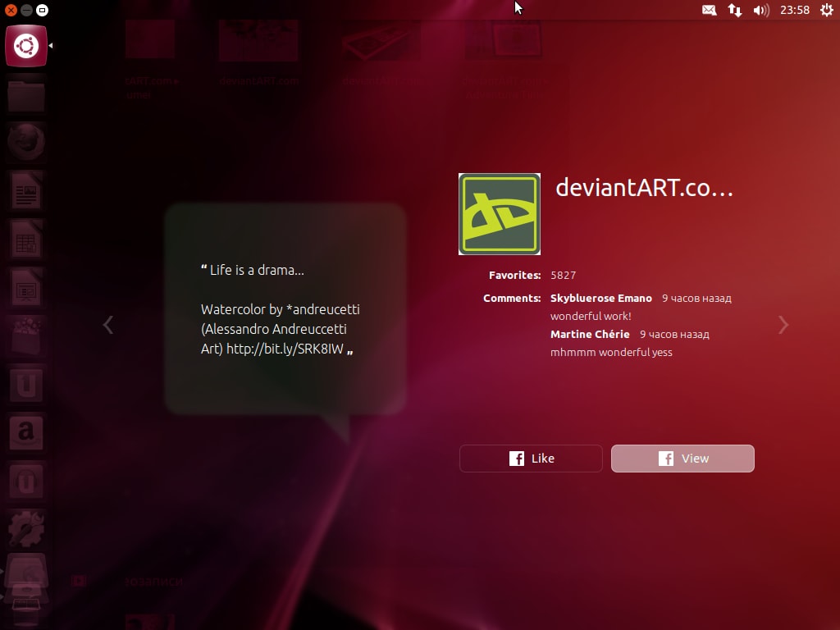Open the mail messaging indicator

709,10
